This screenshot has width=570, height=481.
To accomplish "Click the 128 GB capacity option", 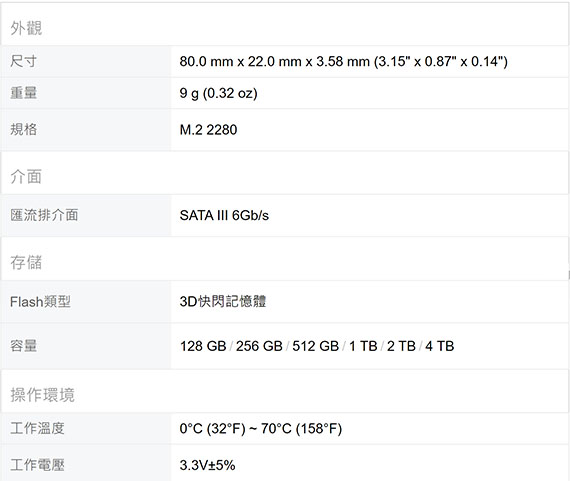I will point(203,346).
